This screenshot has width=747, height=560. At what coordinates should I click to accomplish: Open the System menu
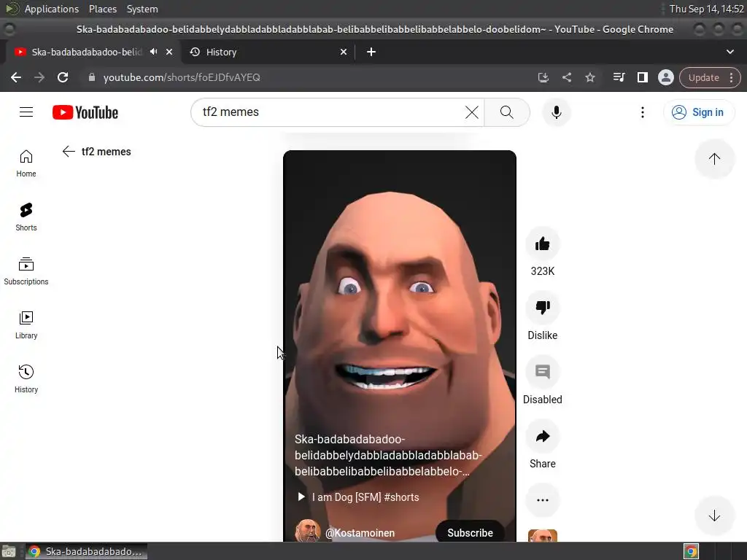[142, 9]
